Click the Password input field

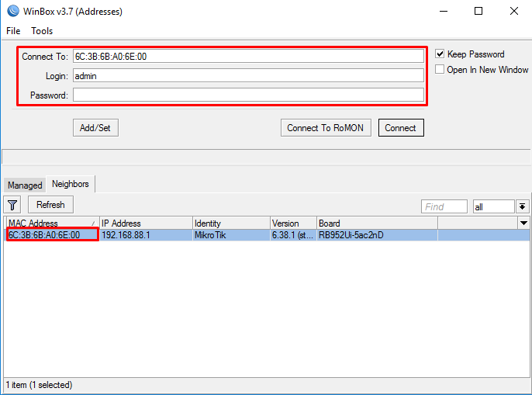tap(248, 95)
